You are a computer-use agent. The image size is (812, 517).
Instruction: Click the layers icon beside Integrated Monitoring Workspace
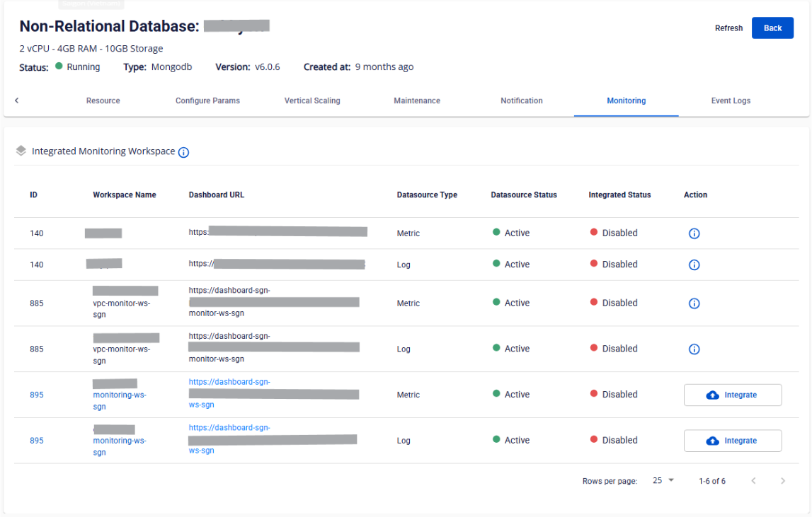[21, 151]
